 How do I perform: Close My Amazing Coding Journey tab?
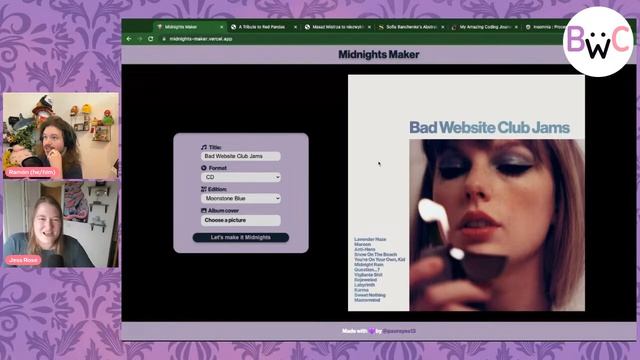(x=516, y=27)
